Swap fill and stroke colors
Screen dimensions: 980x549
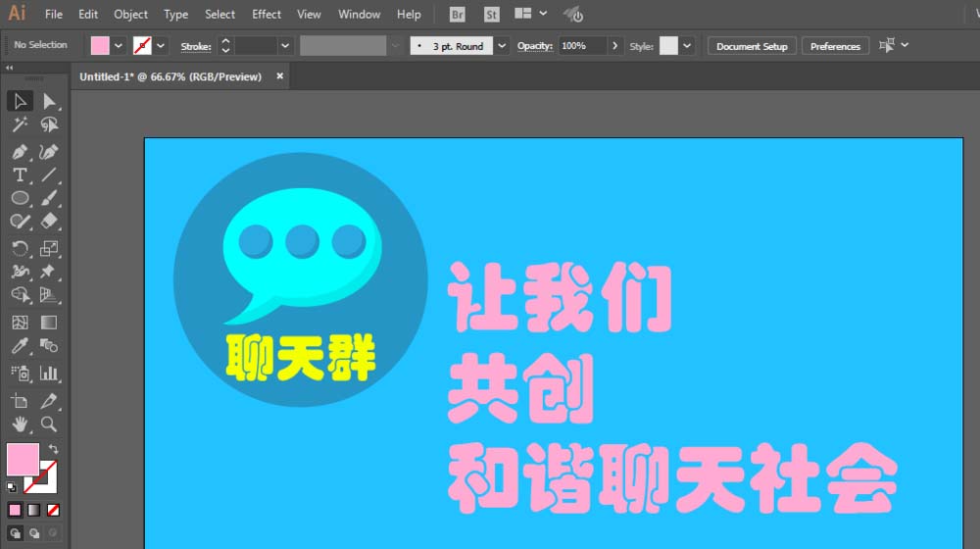pos(53,449)
